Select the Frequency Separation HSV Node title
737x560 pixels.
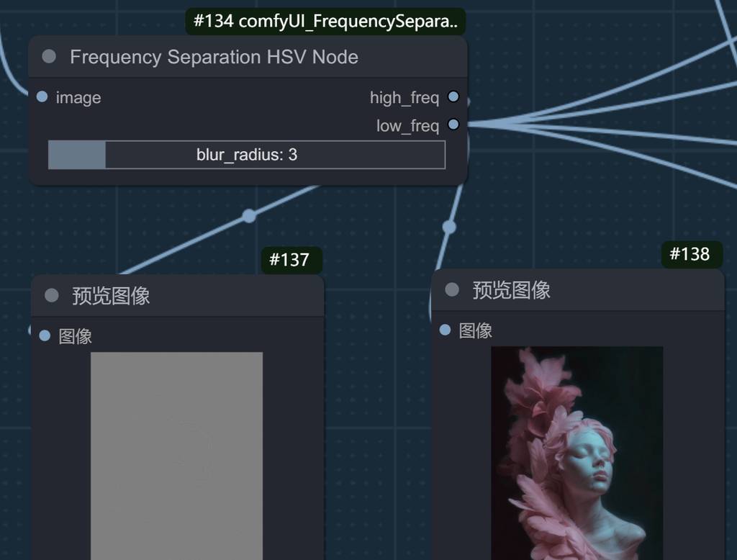214,57
